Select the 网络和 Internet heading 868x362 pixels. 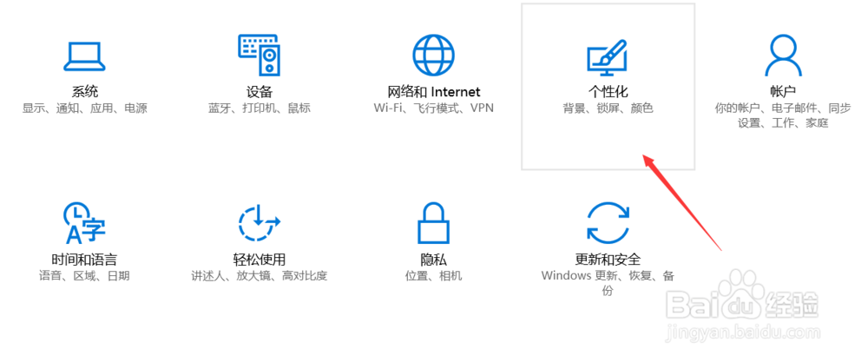[433, 91]
